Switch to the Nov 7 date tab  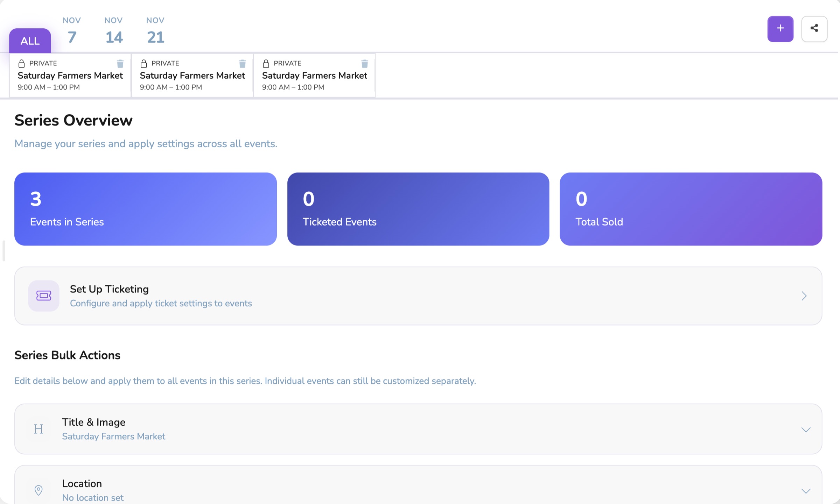72,30
